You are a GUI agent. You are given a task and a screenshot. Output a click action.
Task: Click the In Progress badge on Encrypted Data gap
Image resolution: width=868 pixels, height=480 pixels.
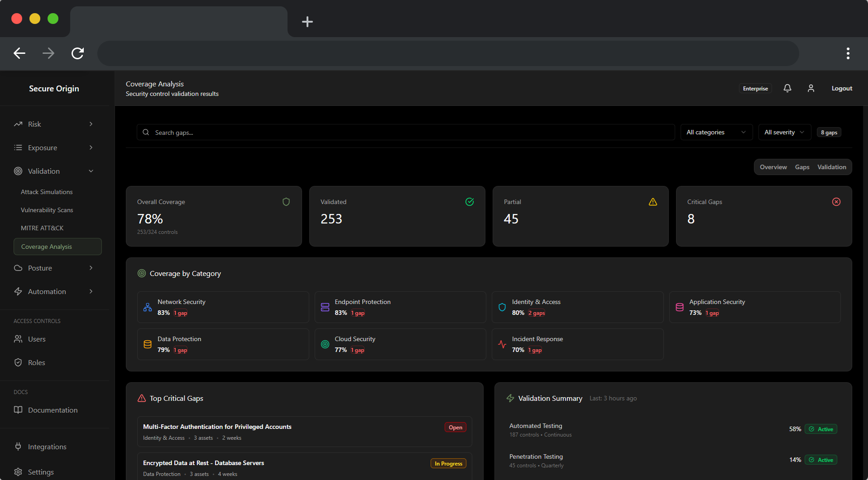448,463
